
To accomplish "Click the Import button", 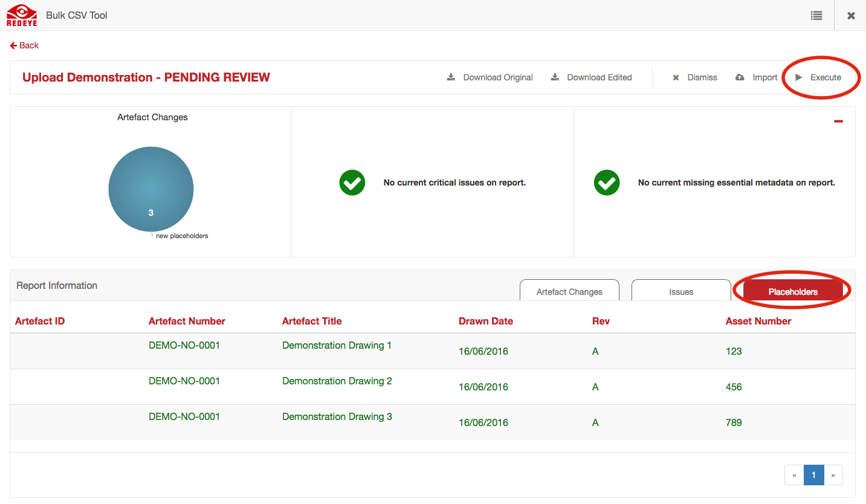I will click(x=757, y=77).
